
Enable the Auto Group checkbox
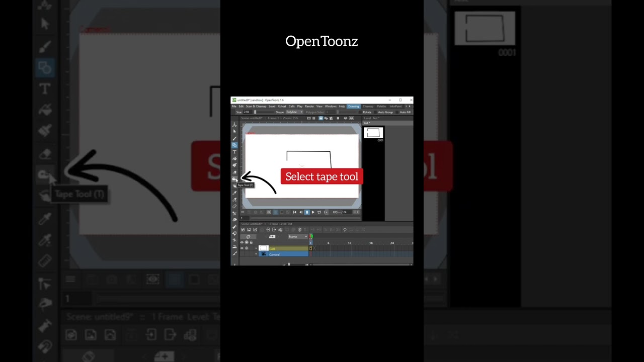tap(375, 112)
